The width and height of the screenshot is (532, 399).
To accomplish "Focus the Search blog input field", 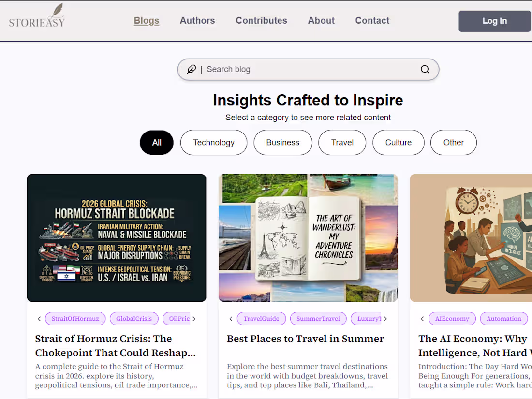I will (x=308, y=69).
